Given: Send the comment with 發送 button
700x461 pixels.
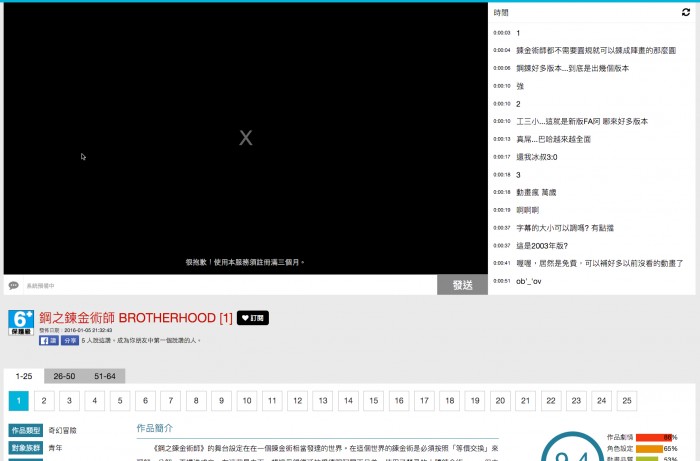Looking at the screenshot, I should pyautogui.click(x=462, y=285).
